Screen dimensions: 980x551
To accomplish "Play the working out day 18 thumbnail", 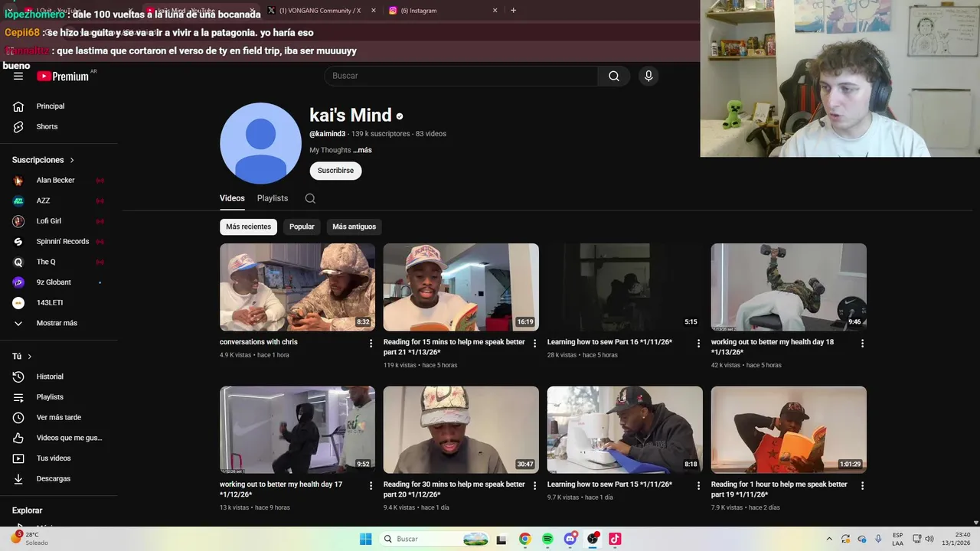I will tap(789, 287).
